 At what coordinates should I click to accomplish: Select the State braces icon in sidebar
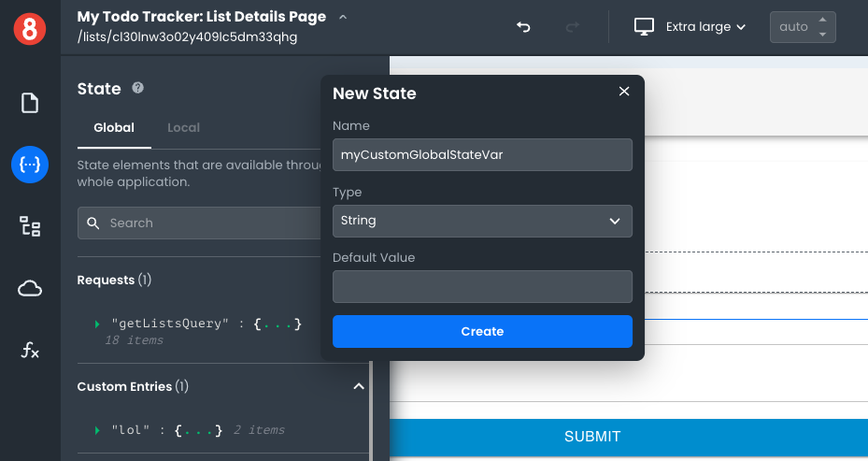coord(30,165)
